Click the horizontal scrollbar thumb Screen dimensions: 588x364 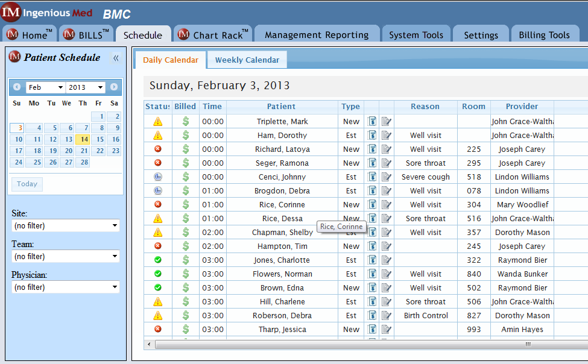point(371,344)
